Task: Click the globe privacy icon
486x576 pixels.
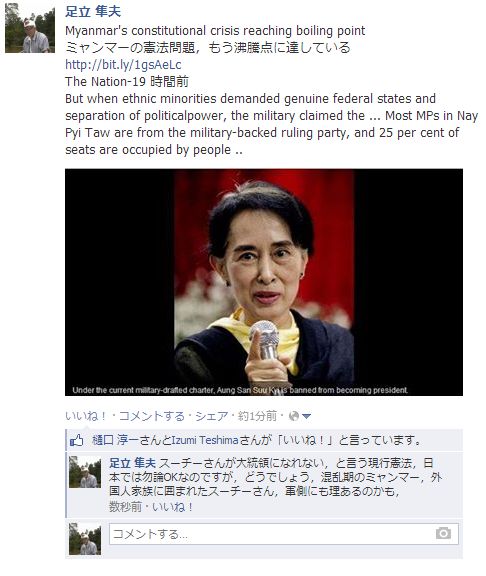Action: [294, 416]
